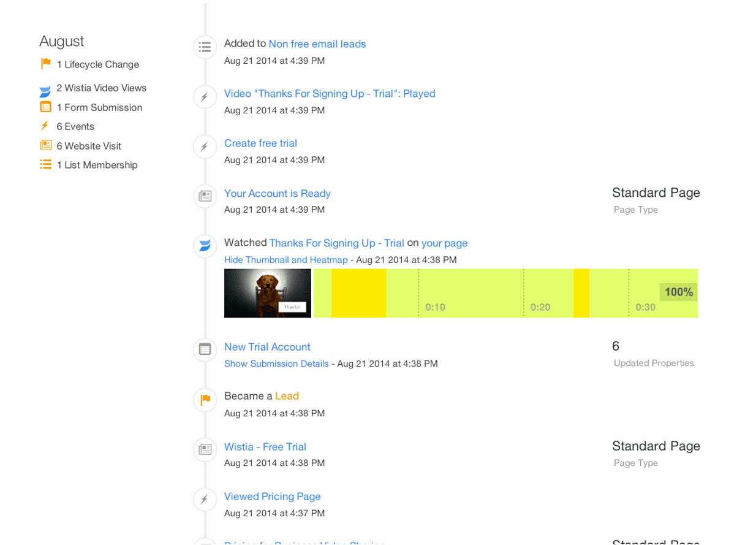Click the orange Lead lifecycle link
The image size is (756, 545).
coord(287,396)
